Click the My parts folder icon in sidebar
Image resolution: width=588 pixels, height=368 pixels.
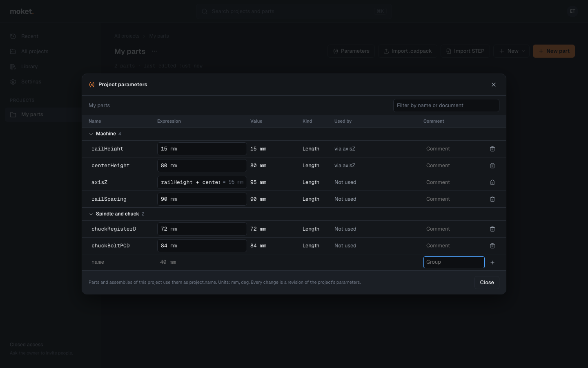13,114
